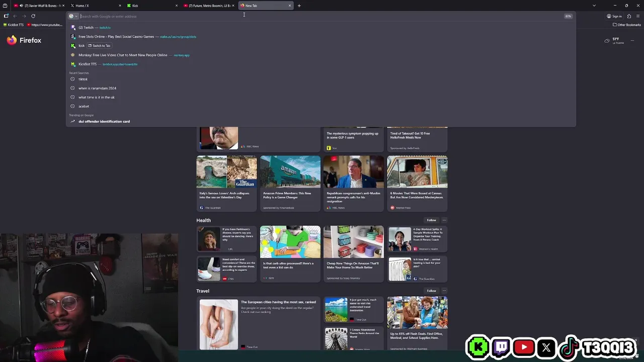Open the Need comfort and convenience CNN article

[226, 269]
